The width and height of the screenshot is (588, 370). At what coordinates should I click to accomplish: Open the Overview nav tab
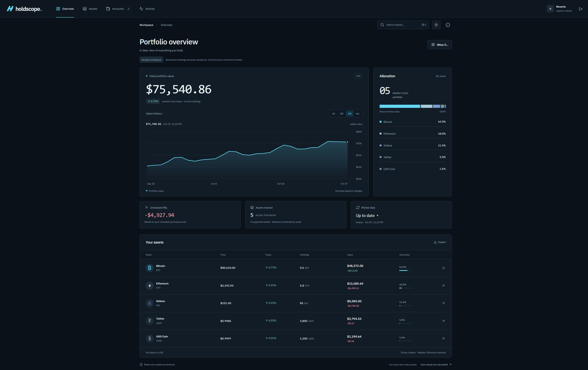[x=65, y=9]
